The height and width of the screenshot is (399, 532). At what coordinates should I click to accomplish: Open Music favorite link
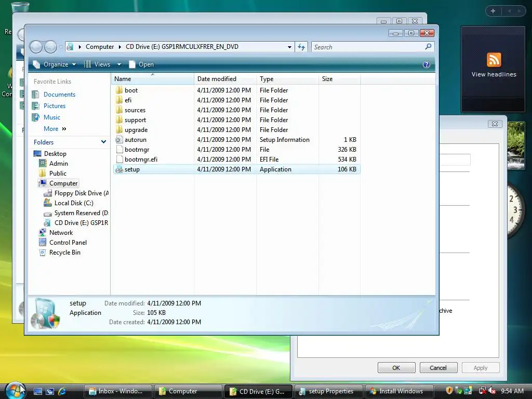[x=51, y=117]
